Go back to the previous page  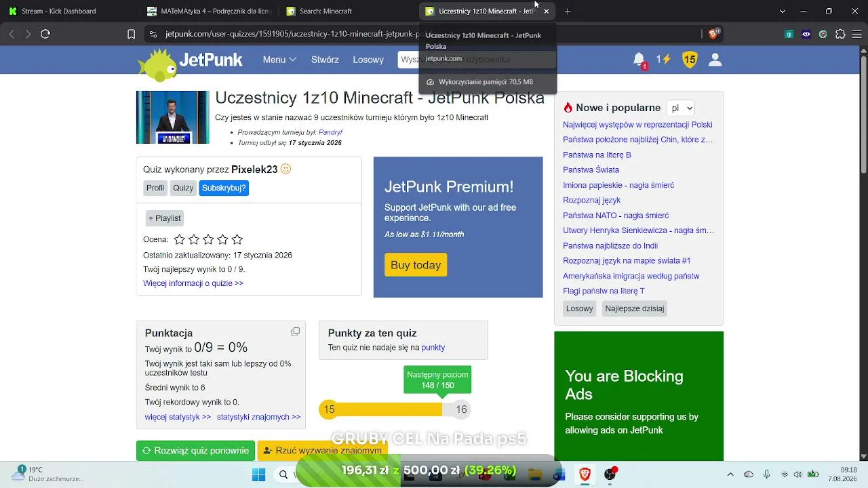click(12, 34)
